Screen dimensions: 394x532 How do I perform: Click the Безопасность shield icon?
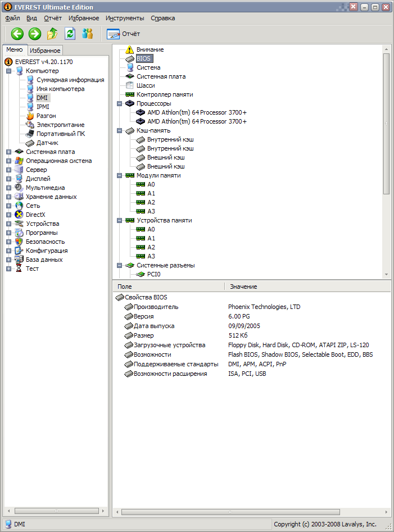19,242
